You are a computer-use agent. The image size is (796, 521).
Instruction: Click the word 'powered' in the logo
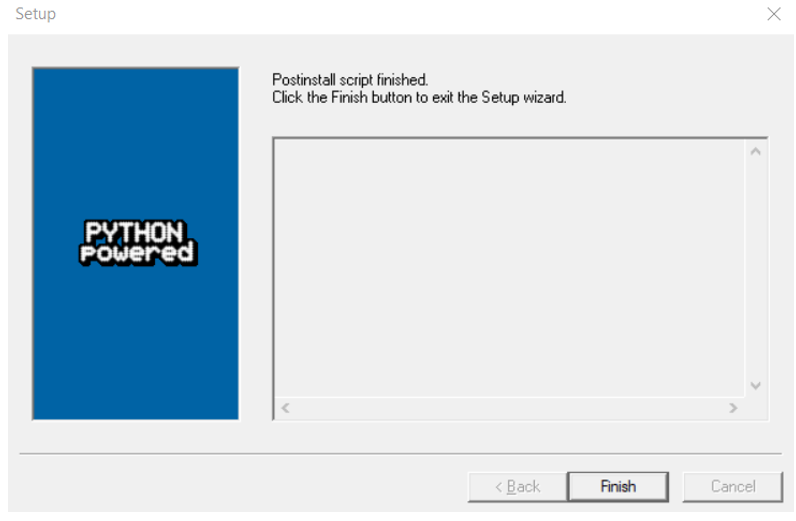click(138, 253)
